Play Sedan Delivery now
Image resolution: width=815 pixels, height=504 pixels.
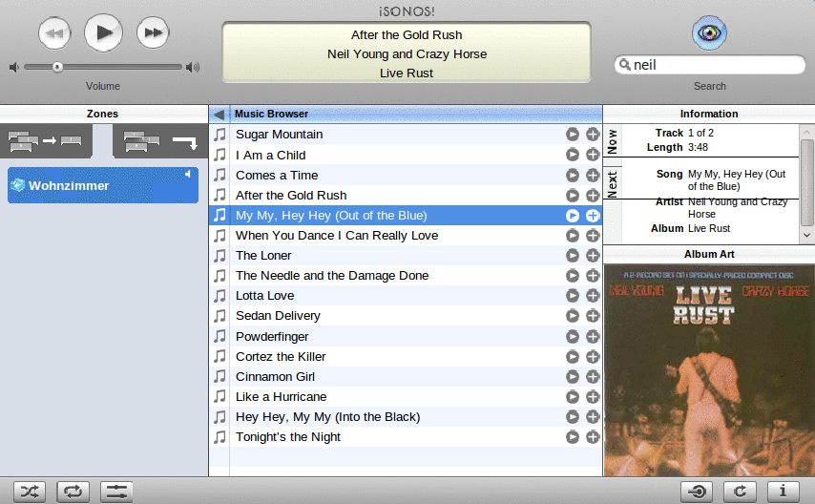(573, 316)
